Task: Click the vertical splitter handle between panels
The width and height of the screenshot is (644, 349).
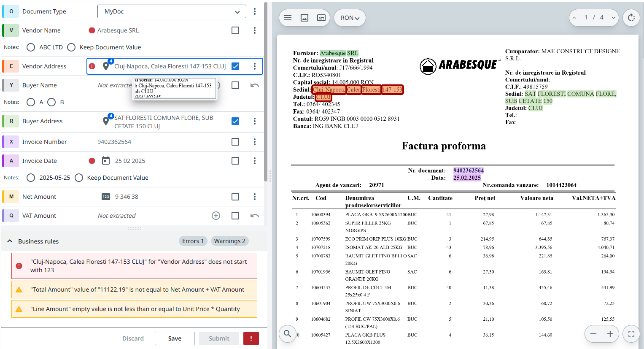Action: click(x=269, y=176)
